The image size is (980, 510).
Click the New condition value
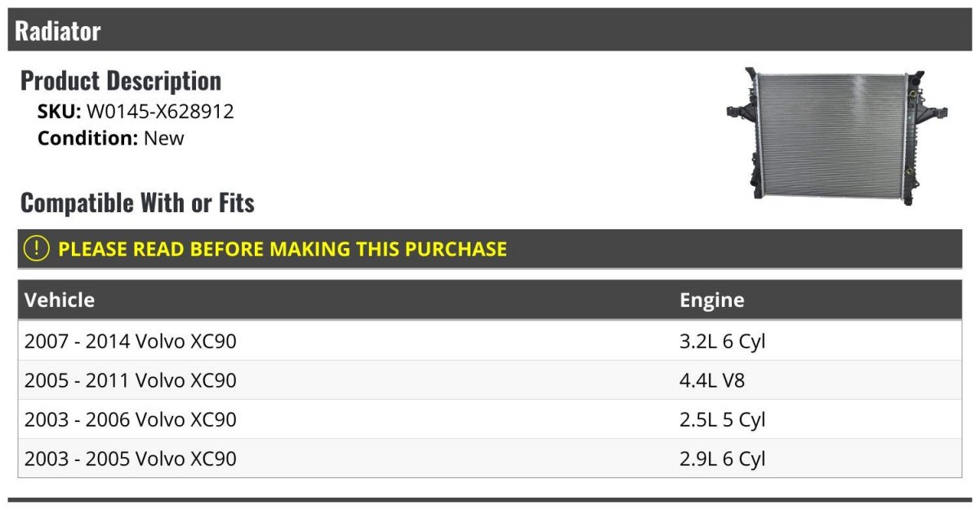point(164,138)
